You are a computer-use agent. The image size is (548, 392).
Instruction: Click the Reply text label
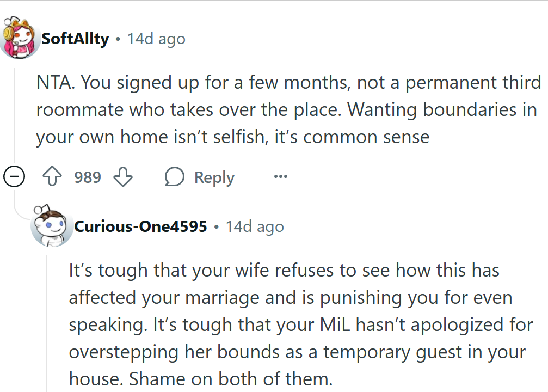(x=213, y=176)
